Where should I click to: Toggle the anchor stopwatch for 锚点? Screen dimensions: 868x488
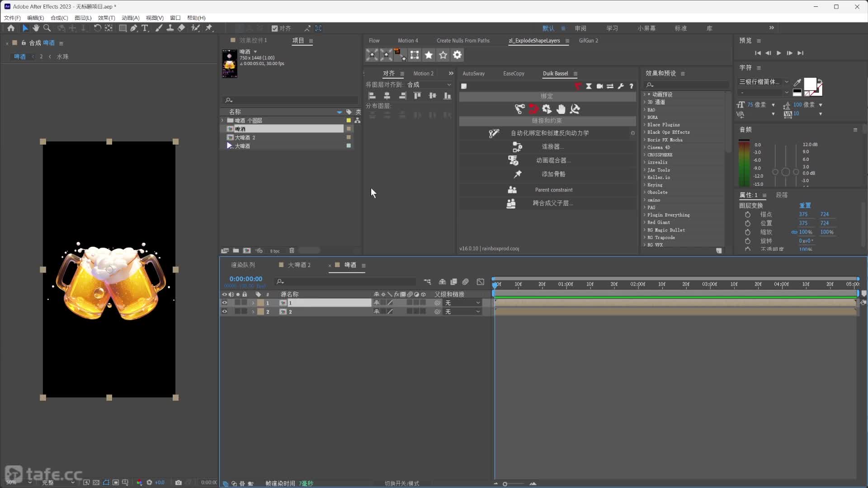tap(748, 215)
